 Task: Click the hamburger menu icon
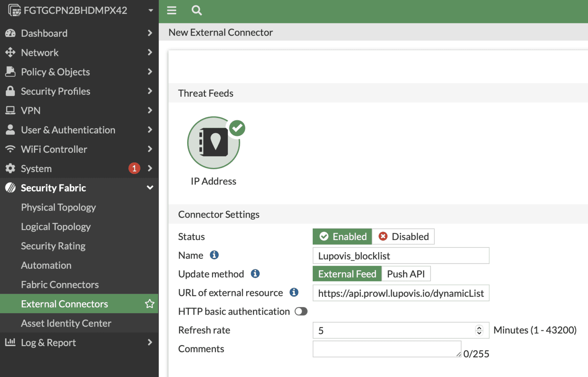tap(171, 11)
